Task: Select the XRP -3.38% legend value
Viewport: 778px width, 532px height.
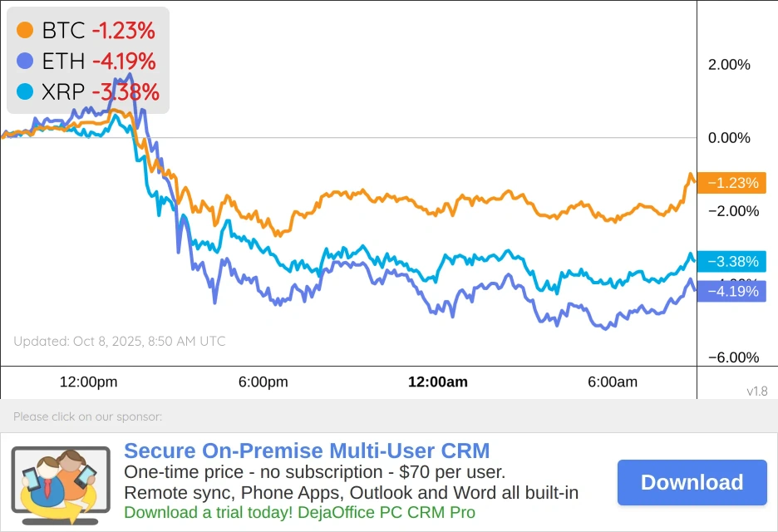Action: 125,91
